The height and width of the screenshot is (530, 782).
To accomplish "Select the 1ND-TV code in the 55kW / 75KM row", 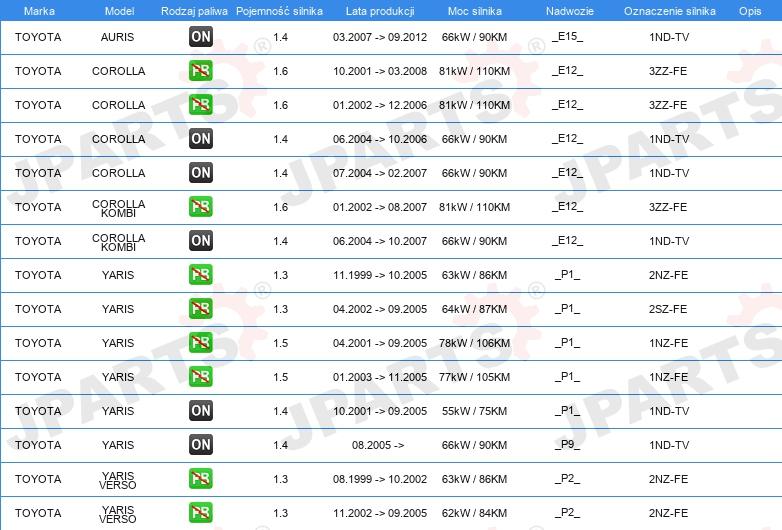I will [669, 411].
